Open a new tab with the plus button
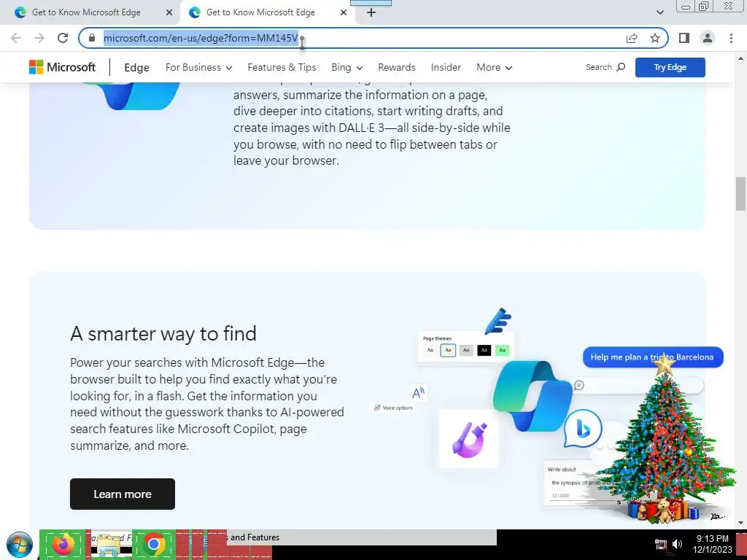 click(371, 12)
